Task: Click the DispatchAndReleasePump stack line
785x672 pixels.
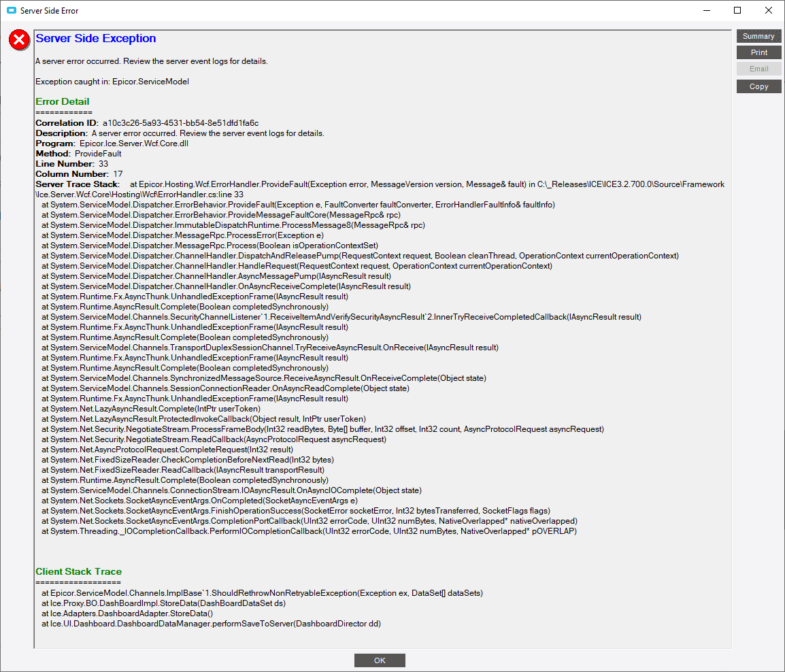Action: pyautogui.click(x=360, y=256)
